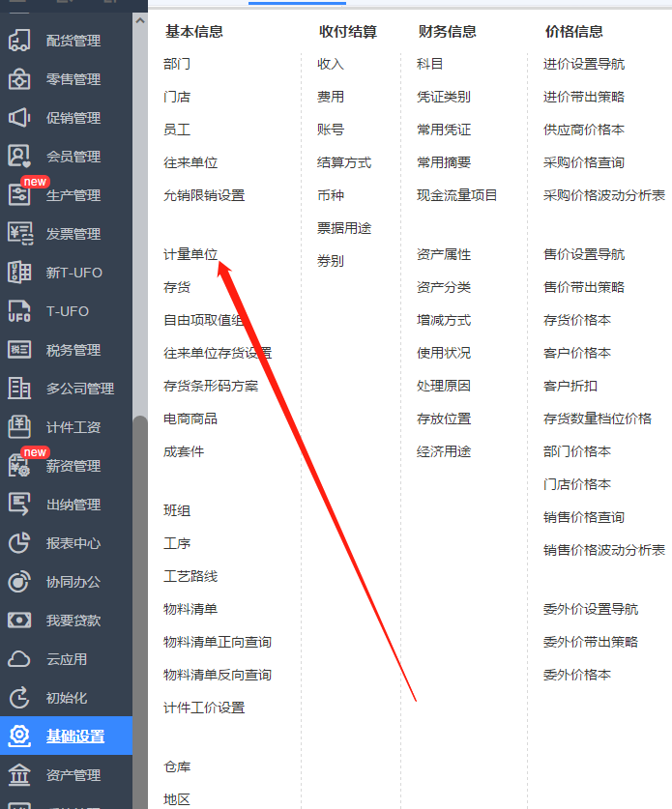
Task: Click the sidebar vertical scrollbar thumb
Action: [x=140, y=612]
